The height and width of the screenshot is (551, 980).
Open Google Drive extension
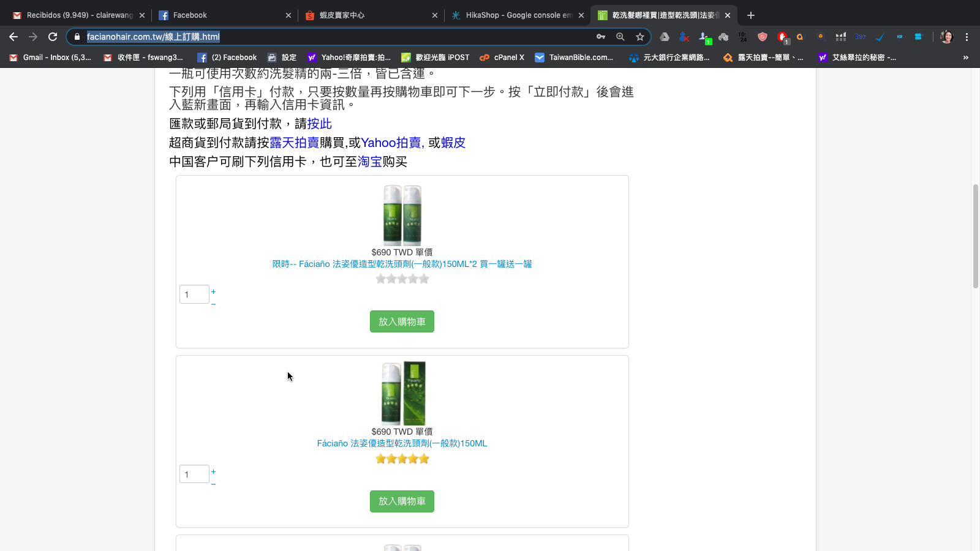click(665, 37)
